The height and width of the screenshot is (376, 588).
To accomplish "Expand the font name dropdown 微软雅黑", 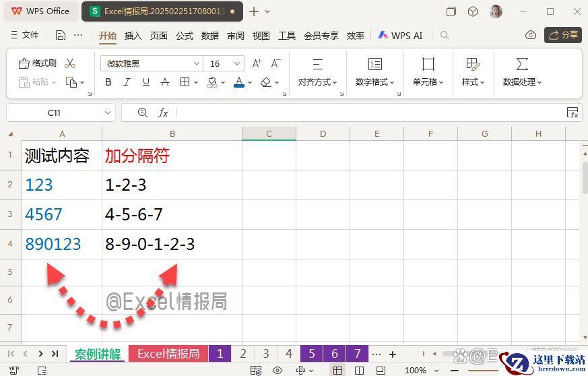I will pos(196,63).
